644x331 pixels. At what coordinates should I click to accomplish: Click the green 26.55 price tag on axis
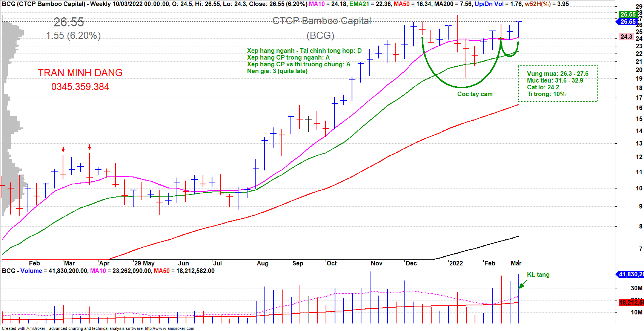pyautogui.click(x=628, y=14)
